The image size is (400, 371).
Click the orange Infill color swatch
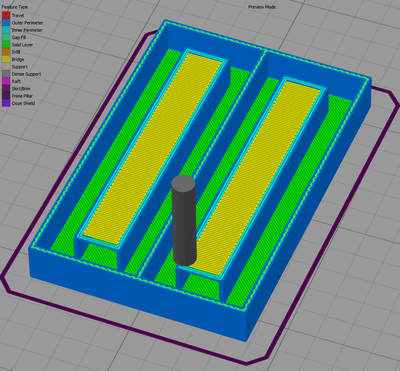coord(6,52)
